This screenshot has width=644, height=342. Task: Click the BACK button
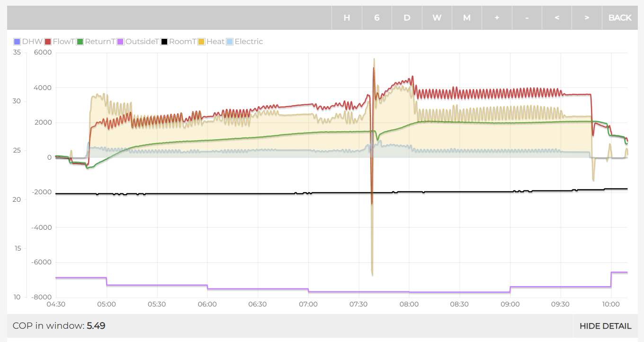(620, 18)
